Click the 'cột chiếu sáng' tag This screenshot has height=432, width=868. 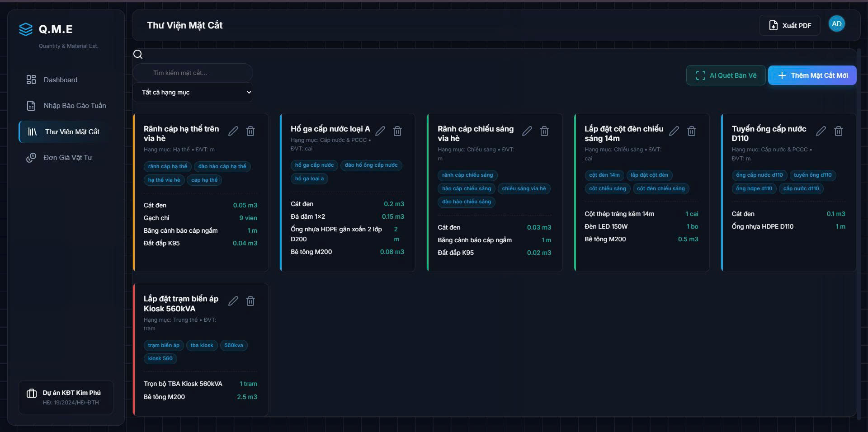608,188
